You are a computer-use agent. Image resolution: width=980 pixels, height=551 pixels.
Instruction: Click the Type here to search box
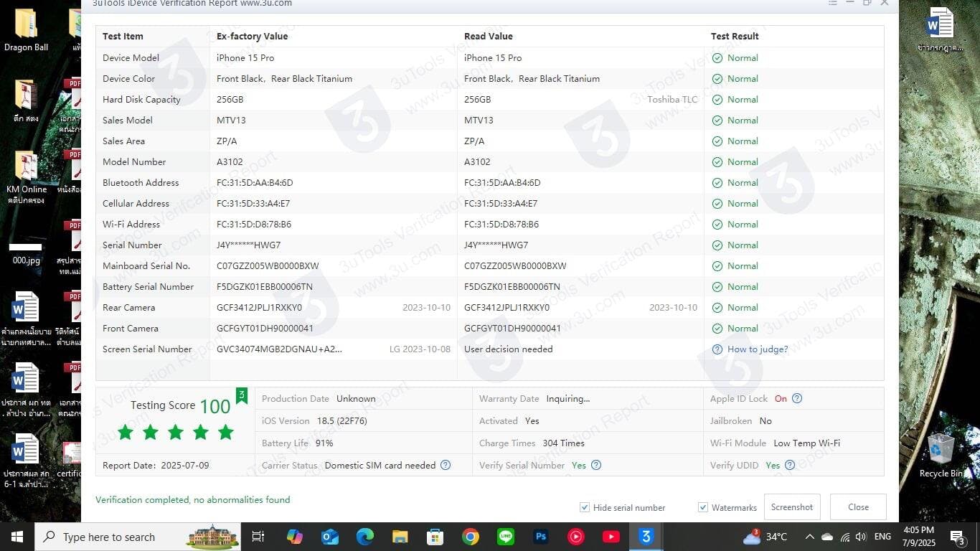(137, 537)
